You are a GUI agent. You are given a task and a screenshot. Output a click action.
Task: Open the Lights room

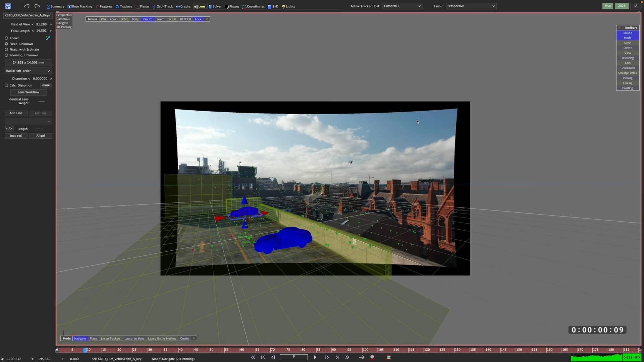(x=288, y=6)
